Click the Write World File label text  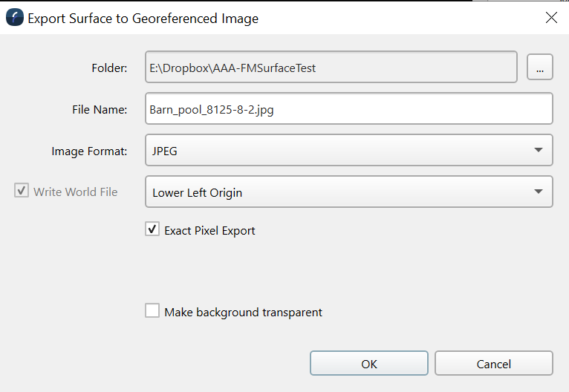point(75,192)
